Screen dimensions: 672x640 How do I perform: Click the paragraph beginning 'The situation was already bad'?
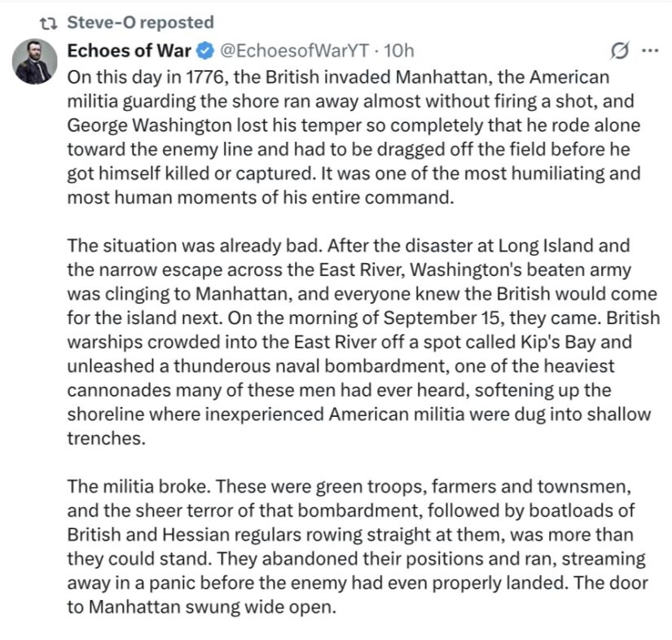pos(363,342)
